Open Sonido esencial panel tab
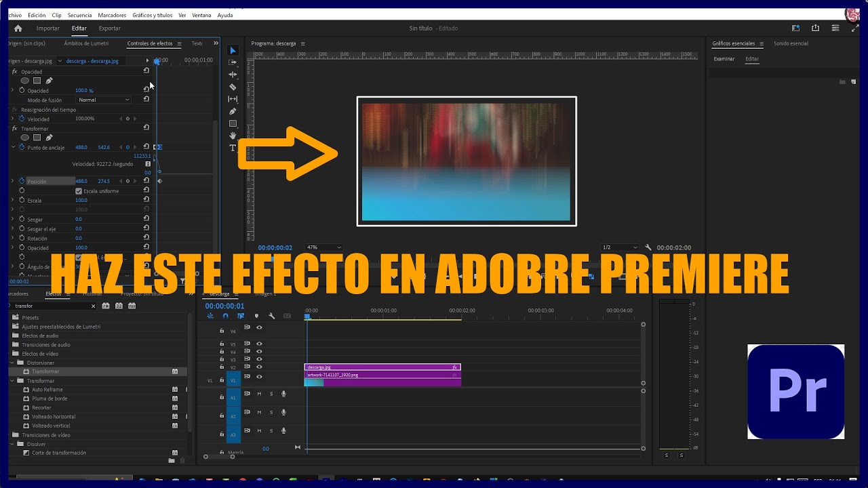 [x=791, y=43]
